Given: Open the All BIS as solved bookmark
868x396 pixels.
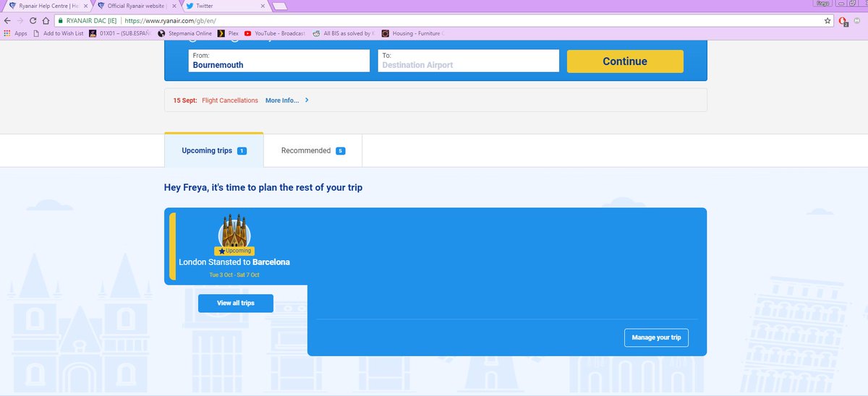Looking at the screenshot, I should 345,33.
